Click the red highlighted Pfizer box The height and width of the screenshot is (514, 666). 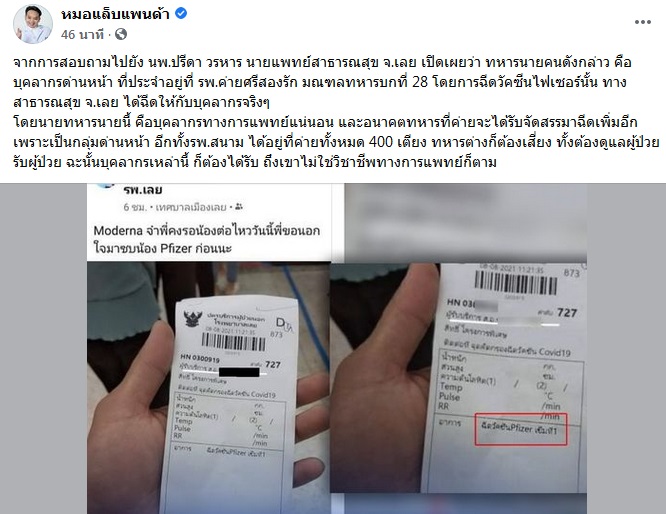point(521,429)
